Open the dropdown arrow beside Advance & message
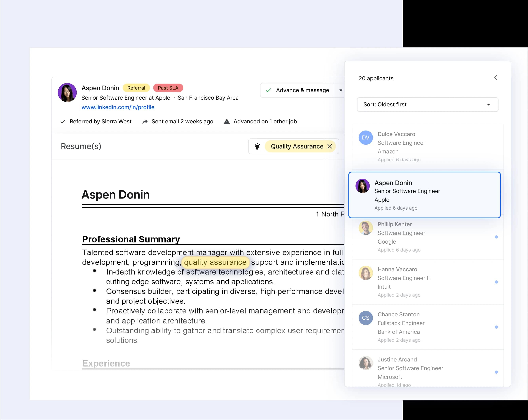528x420 pixels. (340, 90)
